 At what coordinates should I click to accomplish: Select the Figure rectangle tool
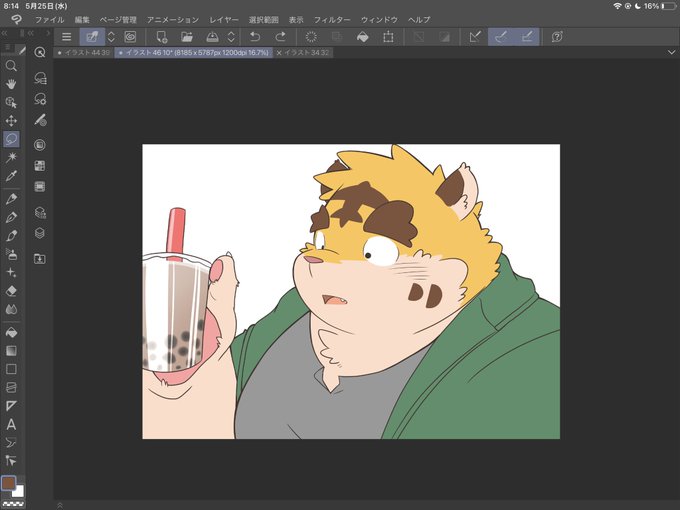(x=11, y=369)
